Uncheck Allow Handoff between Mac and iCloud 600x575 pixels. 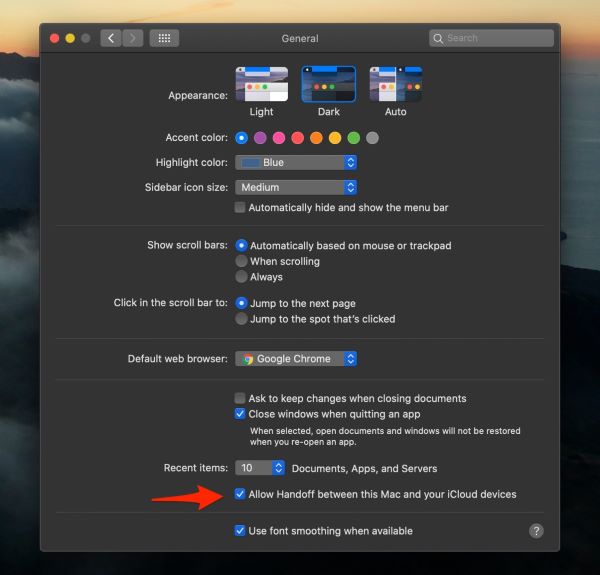pyautogui.click(x=240, y=494)
